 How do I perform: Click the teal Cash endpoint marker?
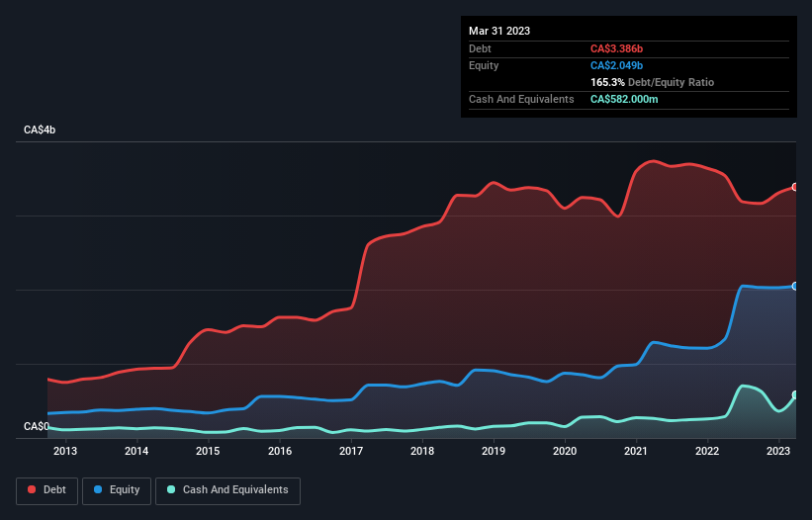pos(795,395)
